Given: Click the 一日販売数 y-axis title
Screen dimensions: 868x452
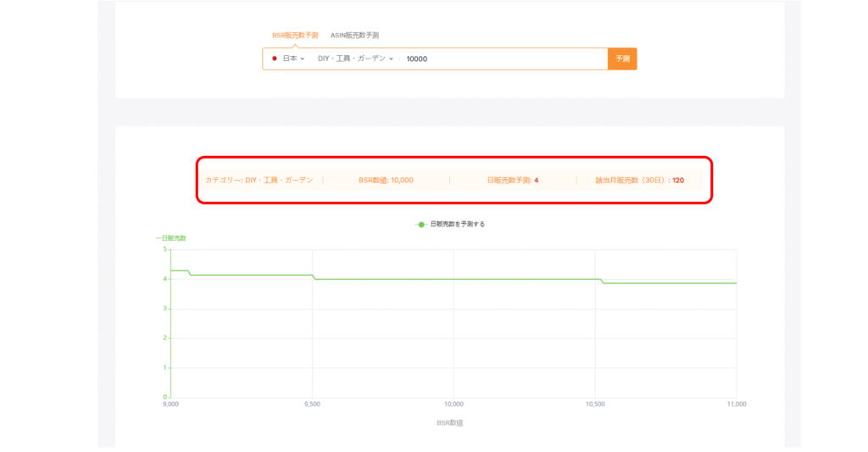Looking at the screenshot, I should coord(169,238).
